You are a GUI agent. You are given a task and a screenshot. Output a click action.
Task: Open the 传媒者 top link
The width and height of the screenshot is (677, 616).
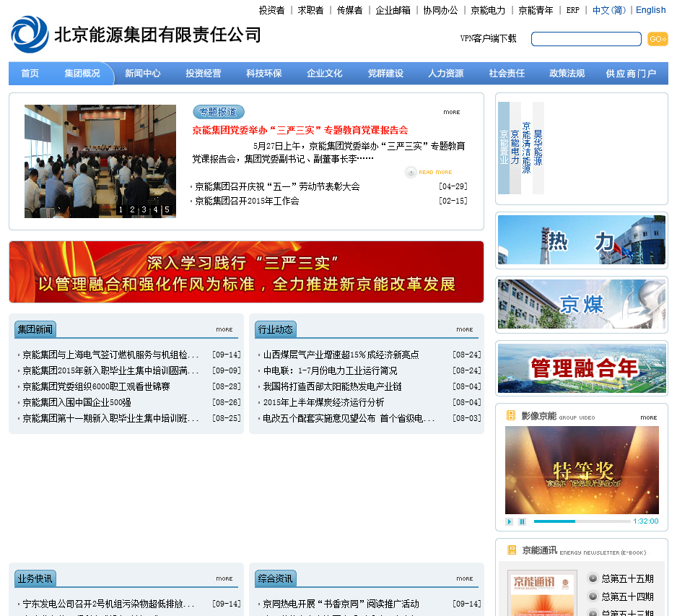pyautogui.click(x=350, y=10)
